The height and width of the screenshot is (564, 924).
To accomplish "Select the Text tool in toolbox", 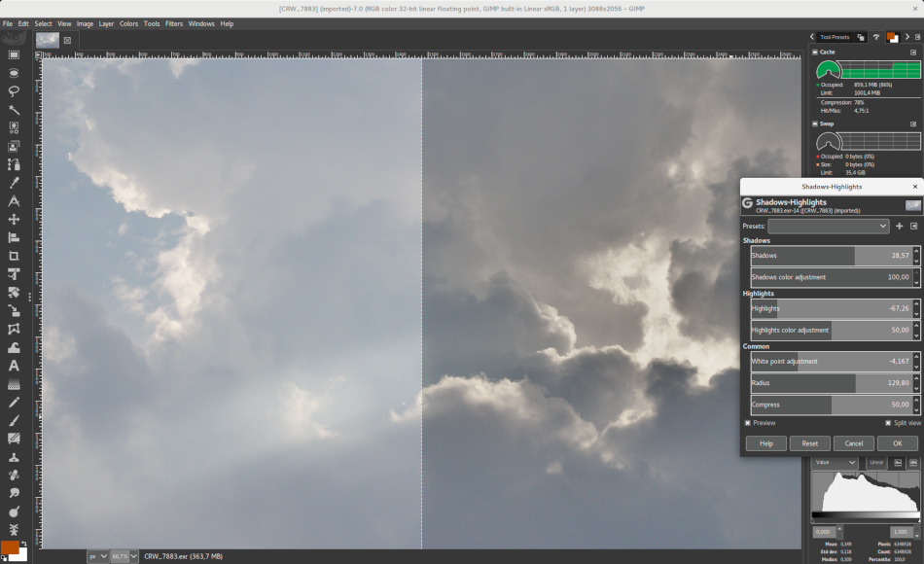I will pyautogui.click(x=15, y=366).
